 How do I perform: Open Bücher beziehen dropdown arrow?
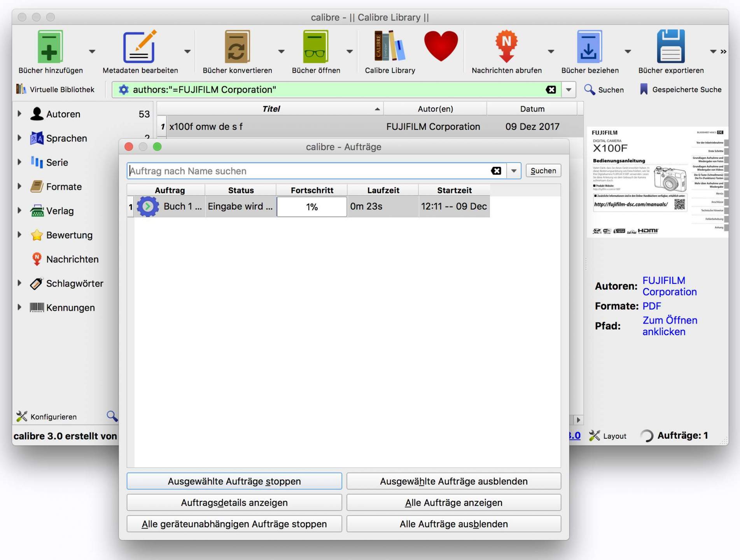tap(628, 51)
